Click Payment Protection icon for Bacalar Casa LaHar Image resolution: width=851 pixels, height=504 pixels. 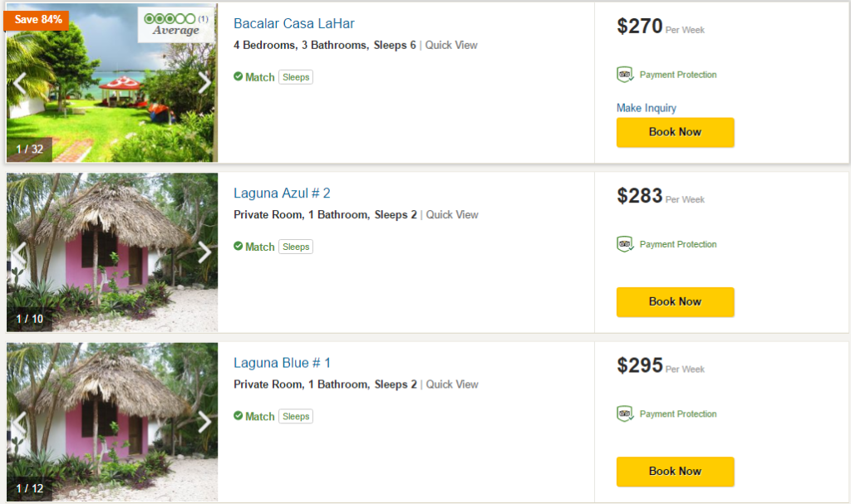[625, 75]
